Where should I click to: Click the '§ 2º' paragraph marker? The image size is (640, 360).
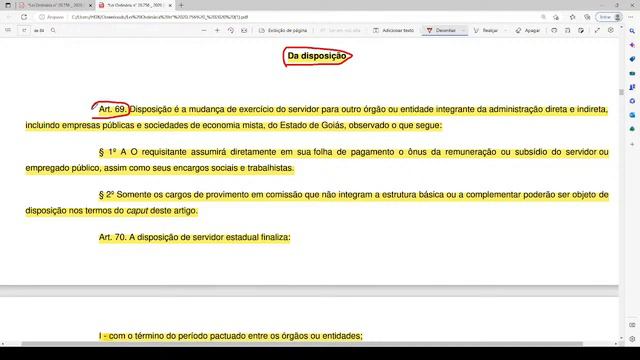[107, 195]
